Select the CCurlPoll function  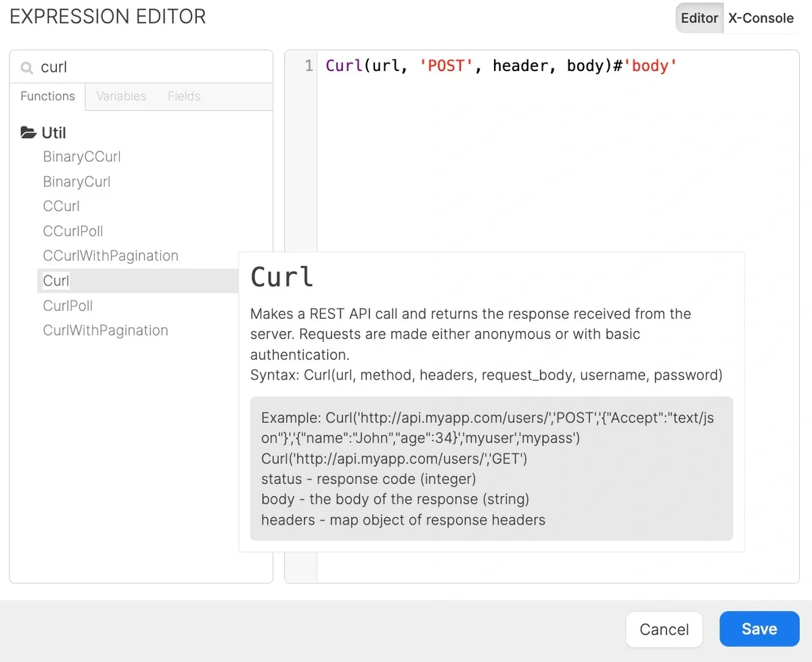pos(72,231)
